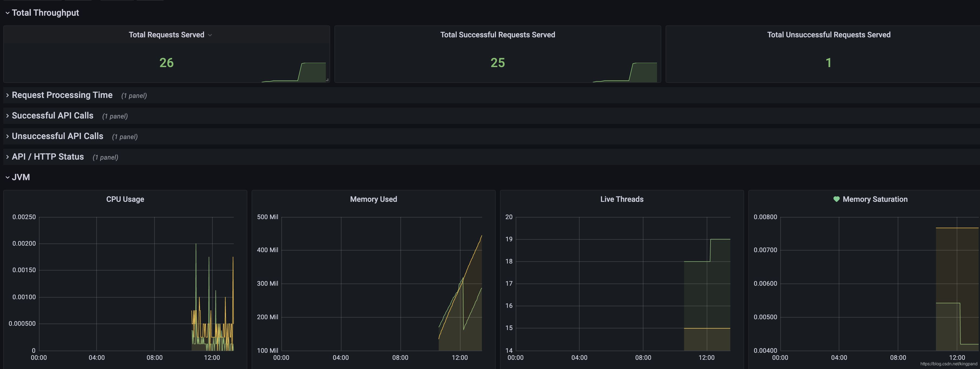This screenshot has width=980, height=369.
Task: Collapse the Total Throughput row chevron
Action: point(7,13)
